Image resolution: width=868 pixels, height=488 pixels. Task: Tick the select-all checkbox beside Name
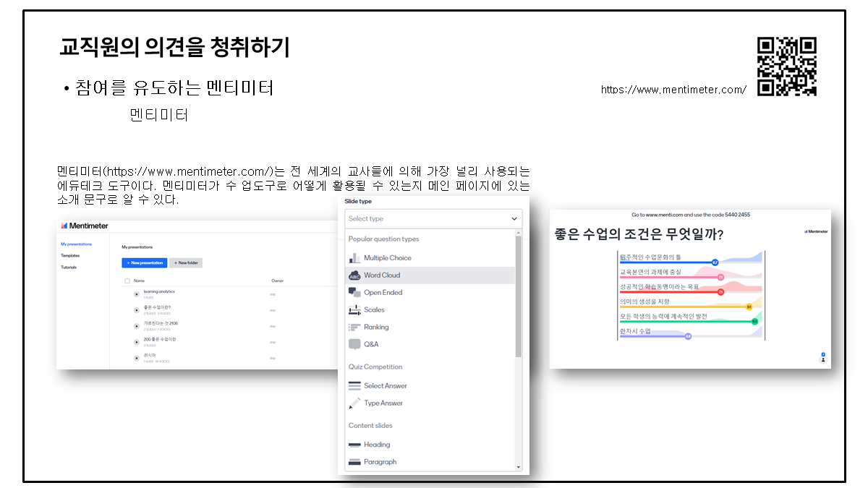[127, 281]
